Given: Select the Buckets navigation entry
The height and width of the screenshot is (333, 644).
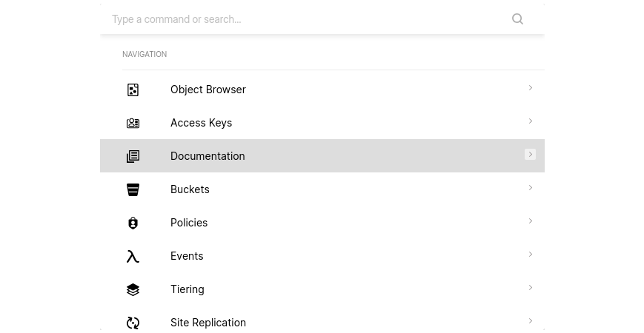Looking at the screenshot, I should [322, 189].
